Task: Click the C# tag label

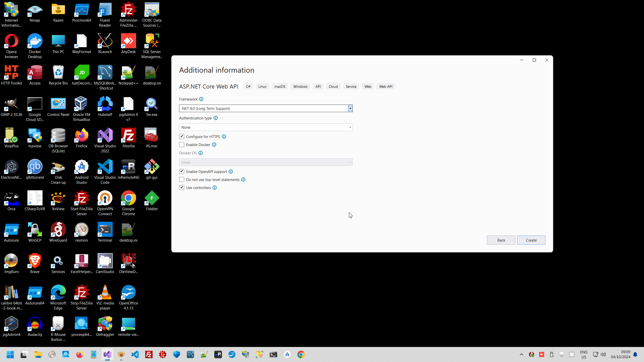Action: (x=248, y=86)
